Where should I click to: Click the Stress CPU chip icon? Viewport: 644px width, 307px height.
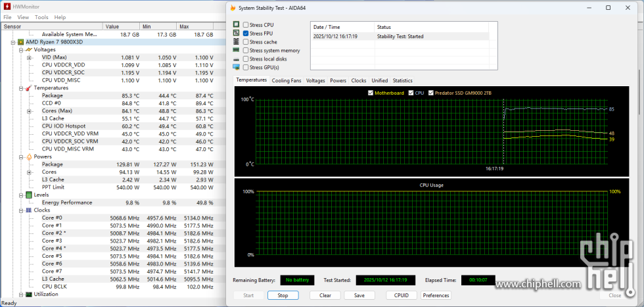pyautogui.click(x=236, y=24)
